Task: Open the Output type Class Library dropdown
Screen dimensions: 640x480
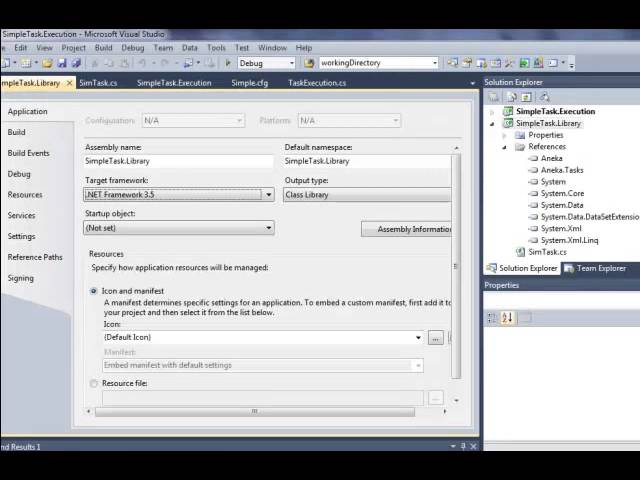Action: point(367,195)
